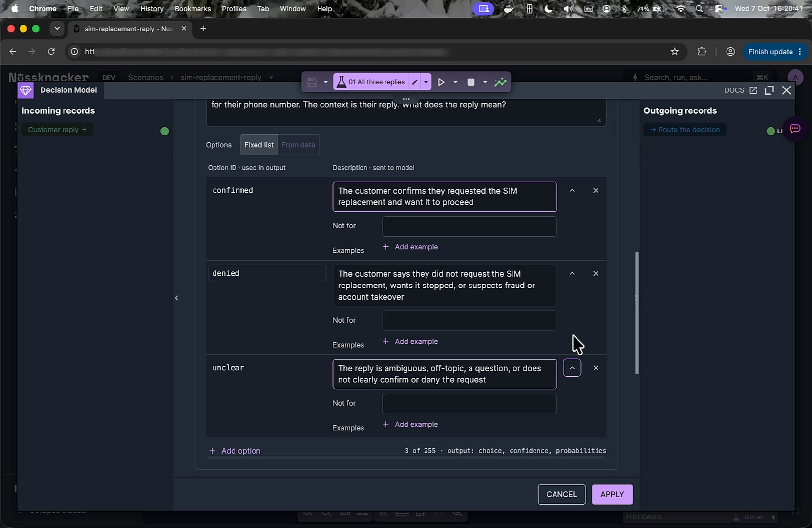Open the test case selector dropdown

[x=426, y=82]
